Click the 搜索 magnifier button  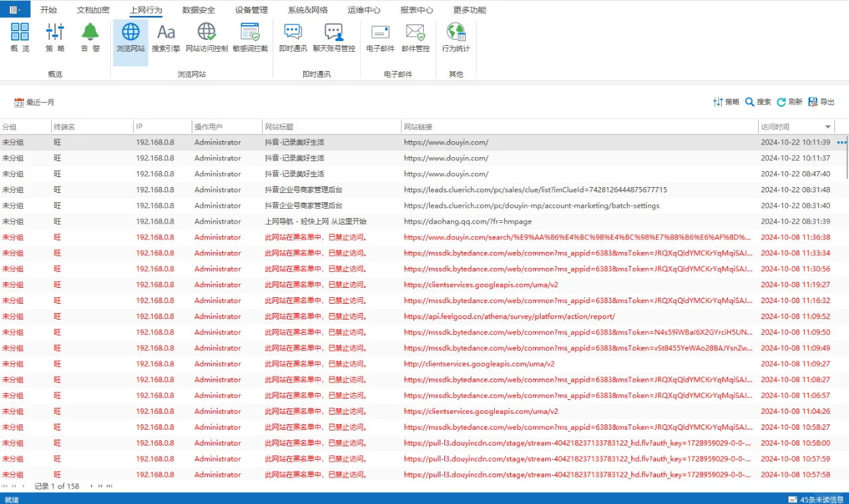[758, 102]
